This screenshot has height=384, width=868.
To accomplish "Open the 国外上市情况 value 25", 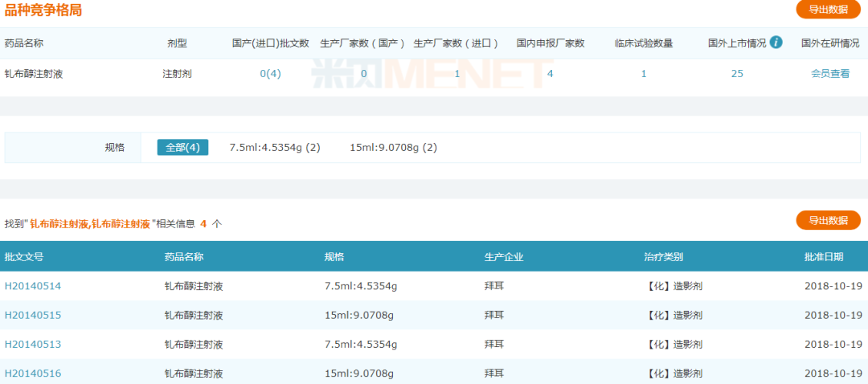I will coord(737,74).
